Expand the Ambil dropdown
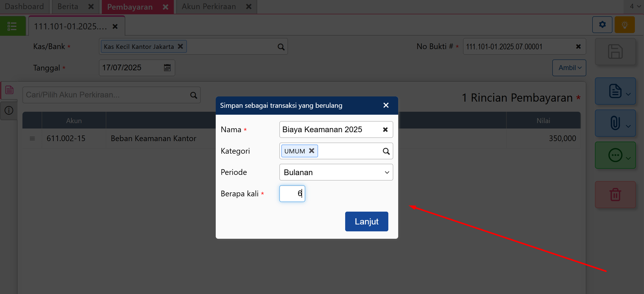The height and width of the screenshot is (294, 644). click(569, 68)
